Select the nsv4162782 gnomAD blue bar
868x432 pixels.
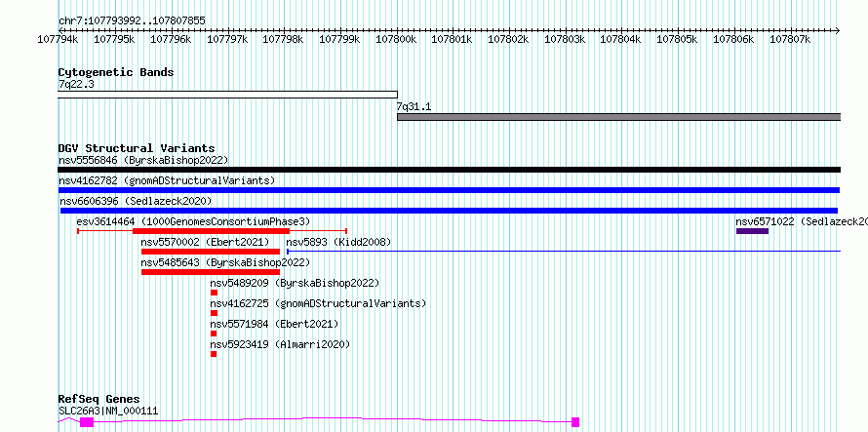tap(449, 190)
